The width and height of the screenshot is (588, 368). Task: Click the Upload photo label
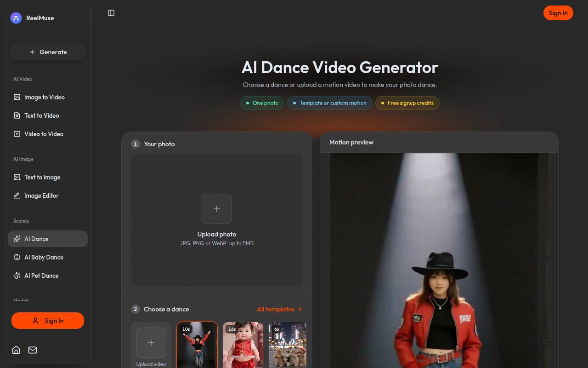pos(217,234)
